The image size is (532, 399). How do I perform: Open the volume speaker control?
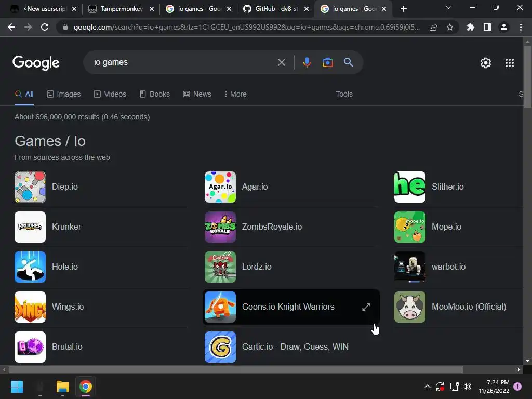[x=467, y=387]
